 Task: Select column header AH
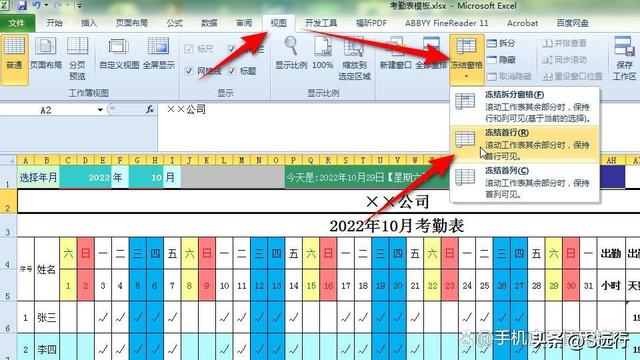(611, 160)
